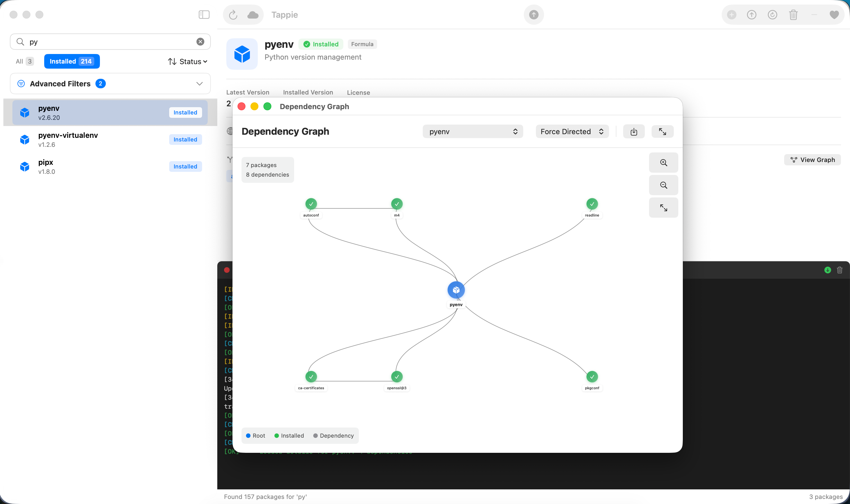The image size is (850, 504).
Task: Zoom in on the dependency graph
Action: 663,163
